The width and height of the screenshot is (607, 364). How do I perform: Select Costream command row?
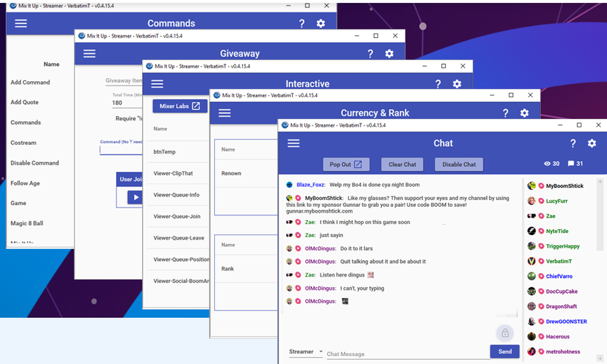pyautogui.click(x=23, y=143)
